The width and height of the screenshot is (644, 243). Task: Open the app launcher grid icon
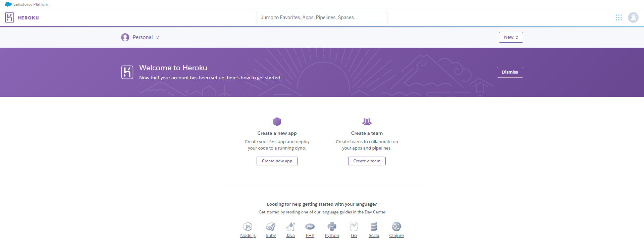[619, 17]
